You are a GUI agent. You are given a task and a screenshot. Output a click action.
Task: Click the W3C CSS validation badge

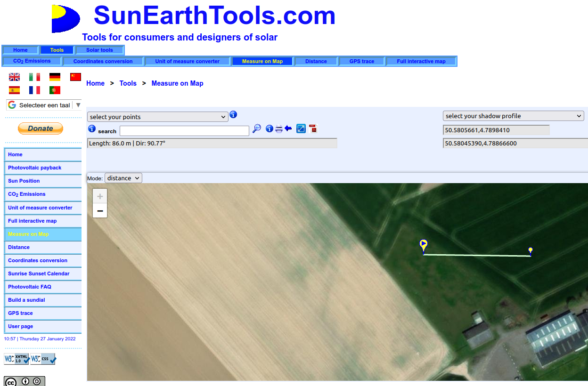[43, 359]
